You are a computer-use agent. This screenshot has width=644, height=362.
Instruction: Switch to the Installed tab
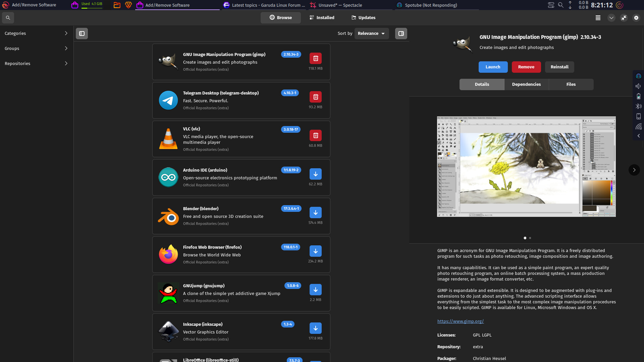click(x=322, y=17)
